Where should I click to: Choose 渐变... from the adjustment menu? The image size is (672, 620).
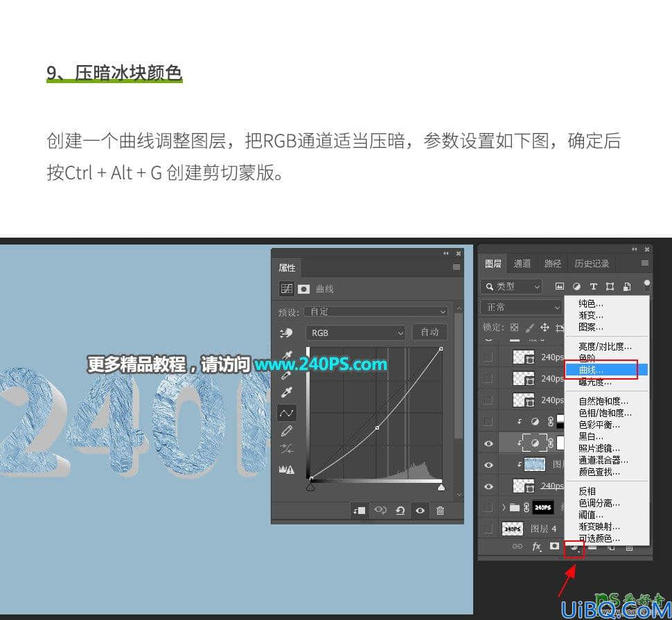click(x=606, y=315)
